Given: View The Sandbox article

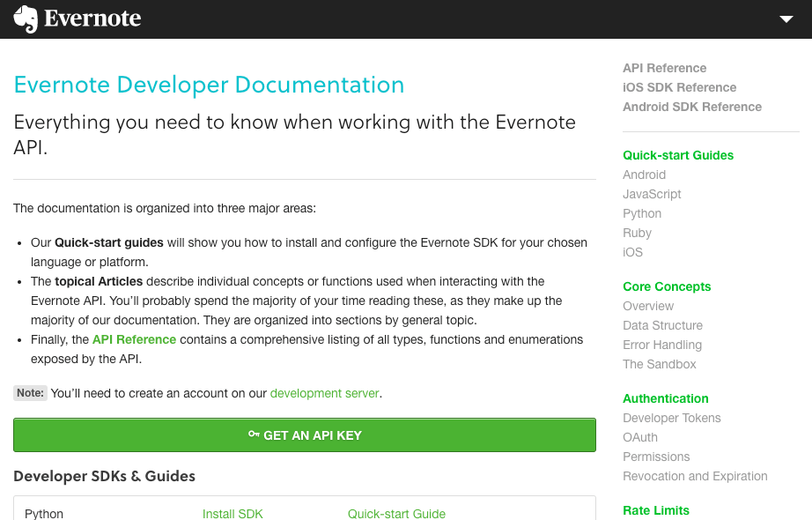Looking at the screenshot, I should [x=659, y=364].
